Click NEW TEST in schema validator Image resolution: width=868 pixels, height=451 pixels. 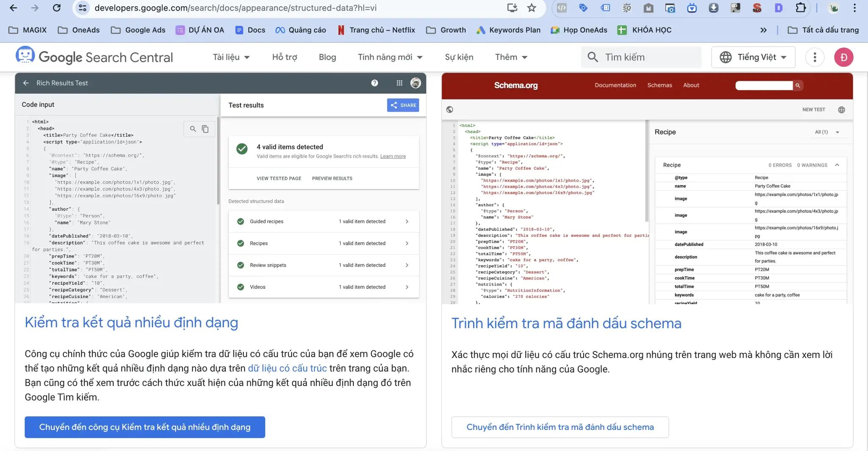click(814, 110)
